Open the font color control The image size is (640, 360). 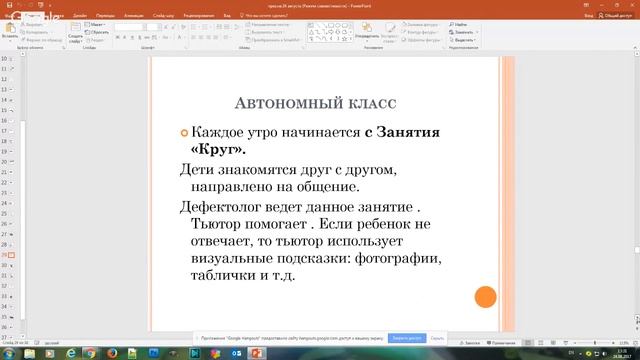(x=180, y=38)
